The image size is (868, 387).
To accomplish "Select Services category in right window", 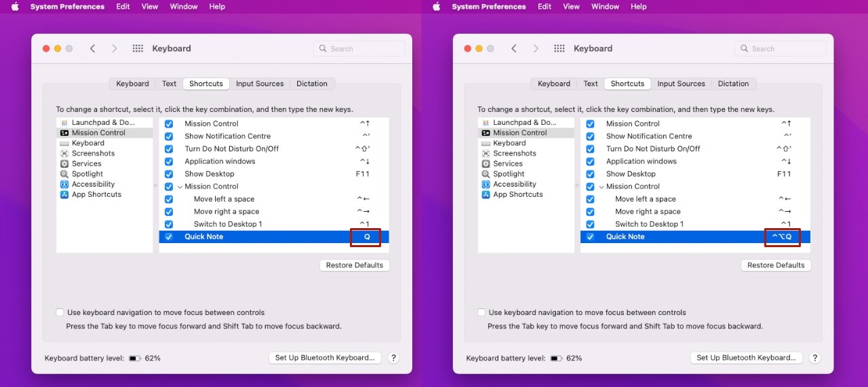I will 526,163.
